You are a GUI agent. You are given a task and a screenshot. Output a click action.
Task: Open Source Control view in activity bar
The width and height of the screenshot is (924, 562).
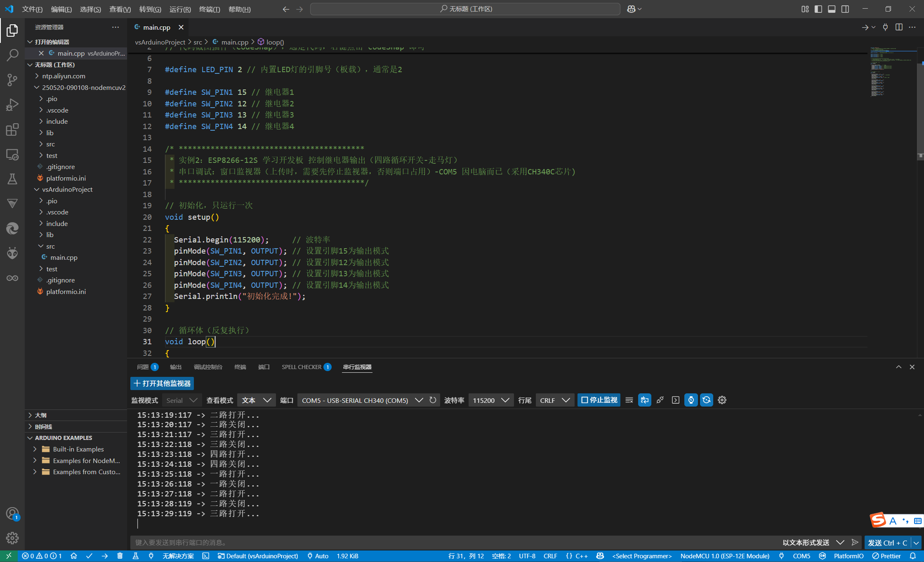12,80
